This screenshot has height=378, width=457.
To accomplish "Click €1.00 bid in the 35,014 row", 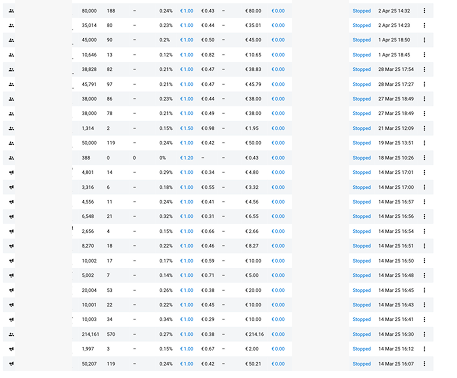I will point(186,25).
